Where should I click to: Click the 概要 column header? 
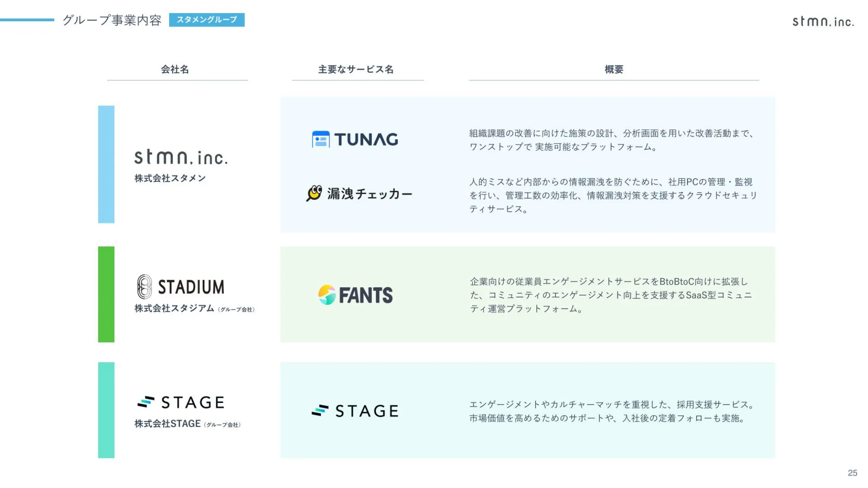coord(614,69)
